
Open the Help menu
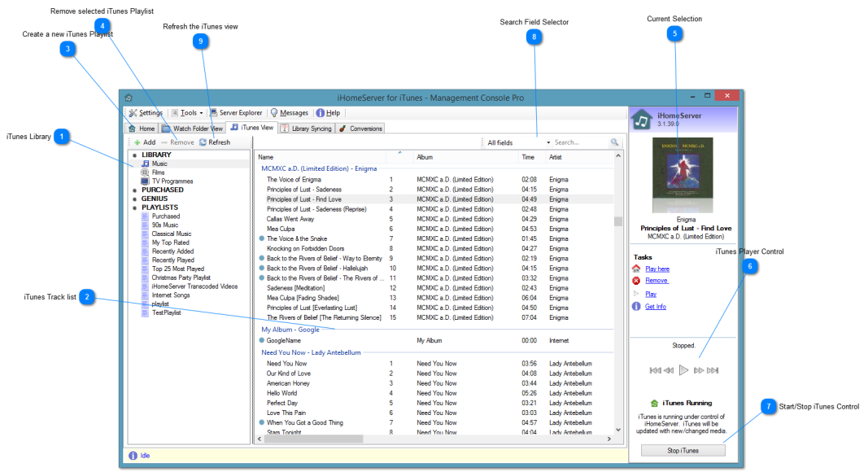pyautogui.click(x=328, y=112)
